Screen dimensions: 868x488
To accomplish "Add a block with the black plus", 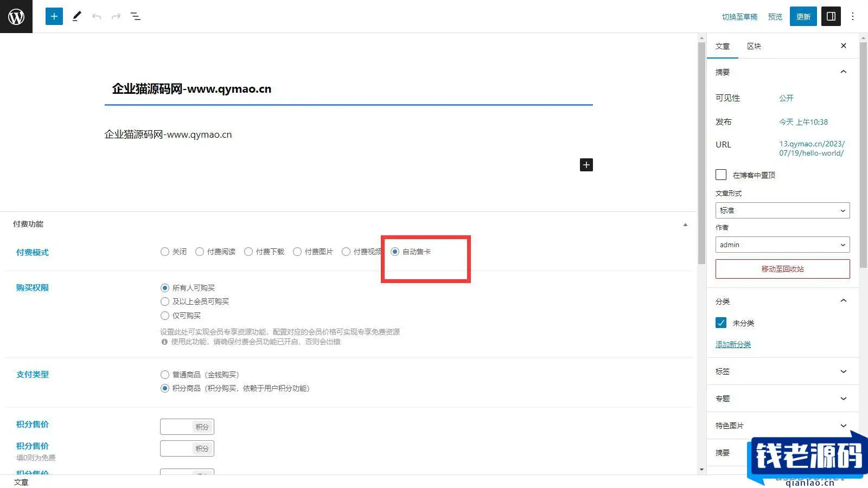I will [x=586, y=165].
